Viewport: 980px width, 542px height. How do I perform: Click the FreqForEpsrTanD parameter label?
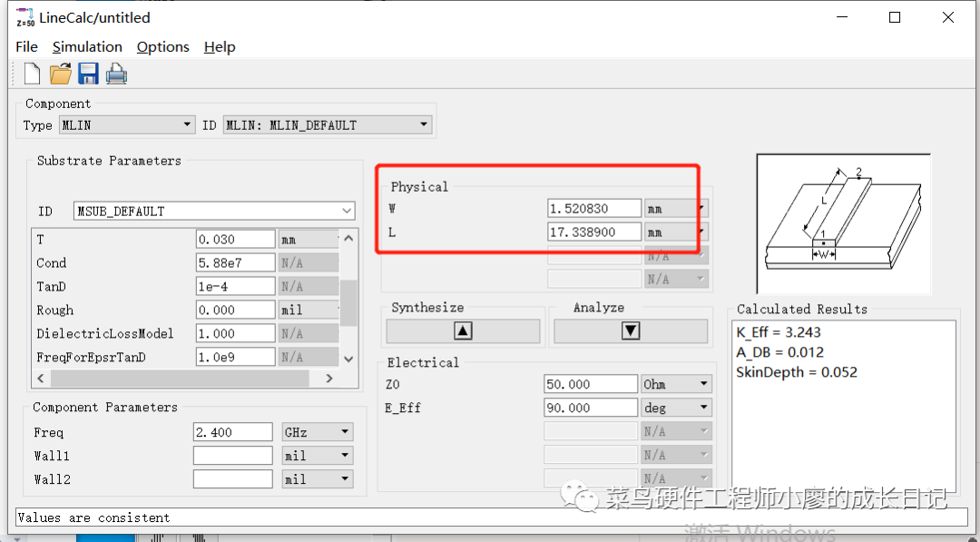(92, 357)
